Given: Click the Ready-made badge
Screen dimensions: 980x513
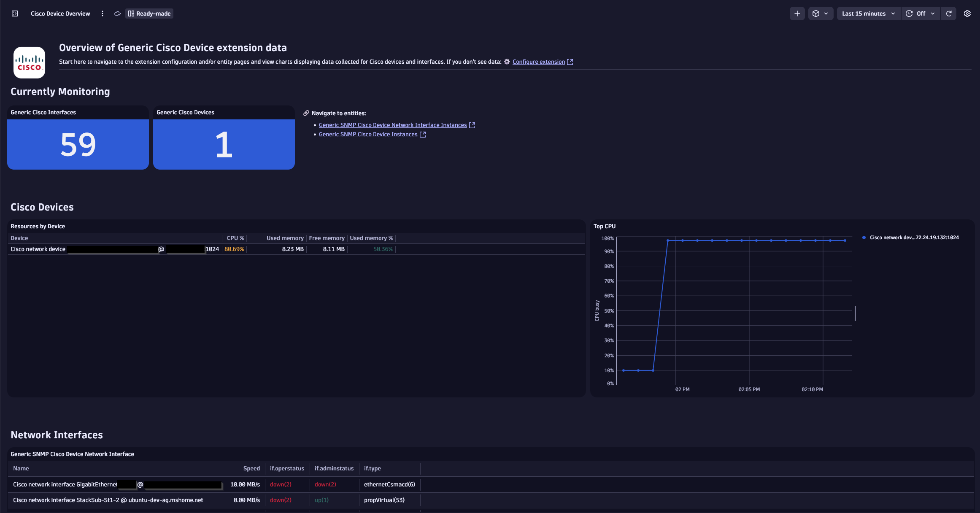Looking at the screenshot, I should [x=149, y=13].
